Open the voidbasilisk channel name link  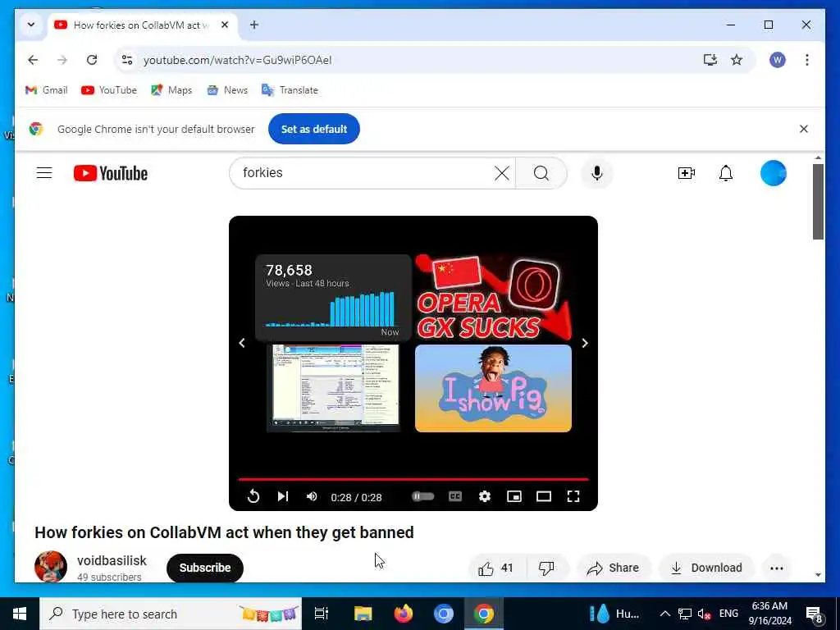tap(112, 560)
